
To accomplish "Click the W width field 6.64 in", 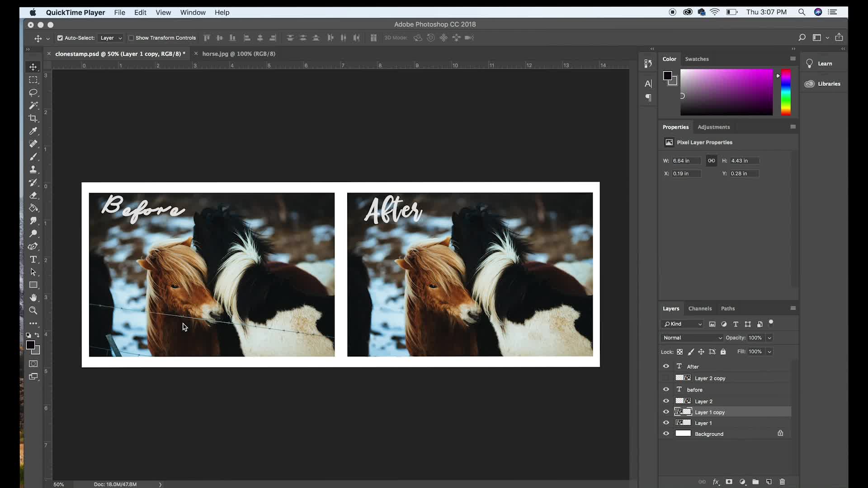I will pos(686,161).
